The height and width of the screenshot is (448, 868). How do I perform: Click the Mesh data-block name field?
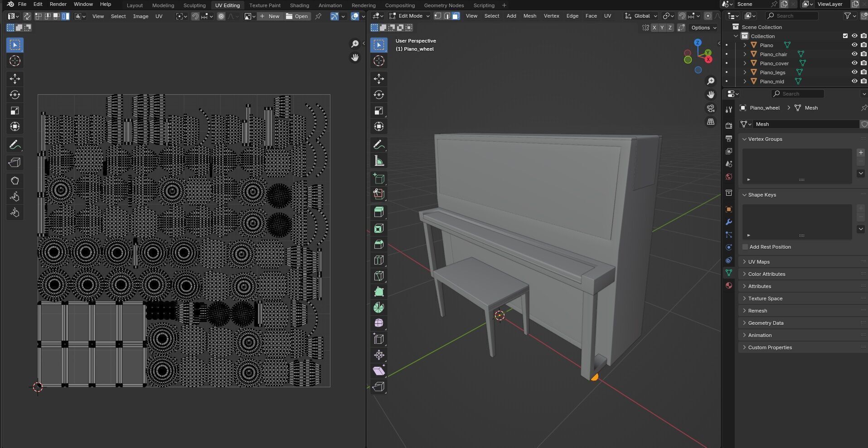[x=805, y=124]
